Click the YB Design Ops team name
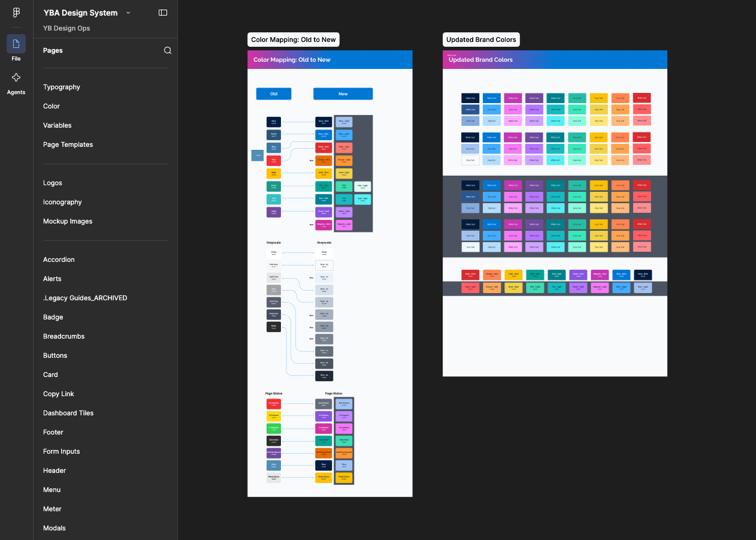 point(66,28)
